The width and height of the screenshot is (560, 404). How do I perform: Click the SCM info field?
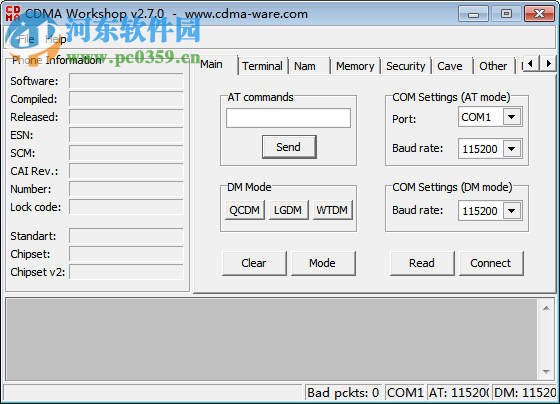pos(126,153)
